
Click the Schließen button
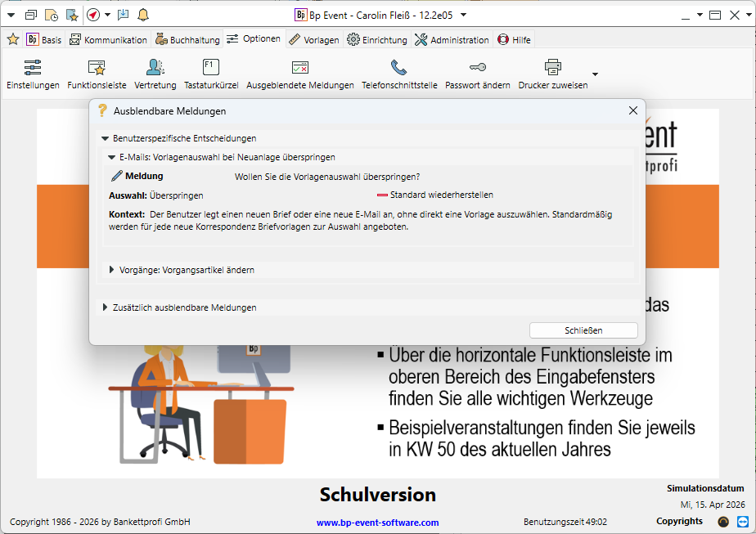583,330
